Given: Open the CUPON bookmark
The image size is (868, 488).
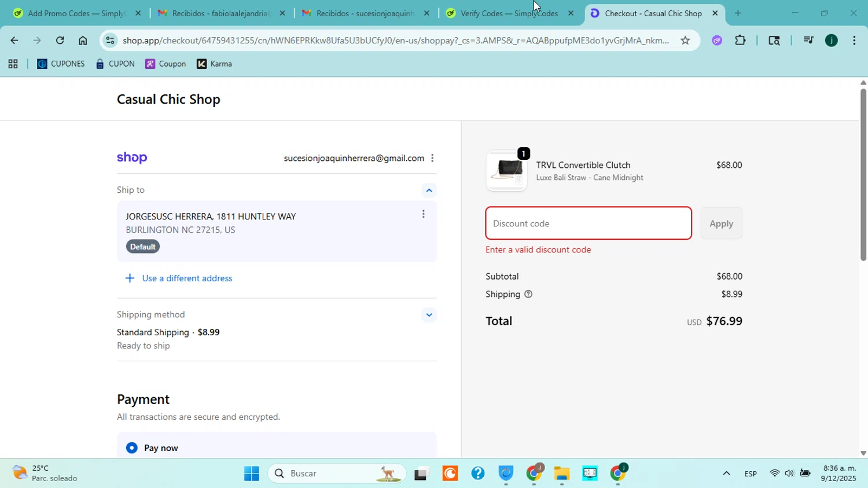Looking at the screenshot, I should 115,64.
